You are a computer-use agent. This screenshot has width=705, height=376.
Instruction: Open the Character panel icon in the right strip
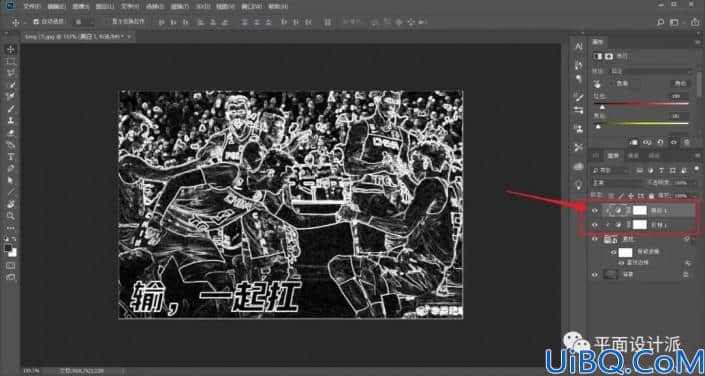[x=579, y=46]
